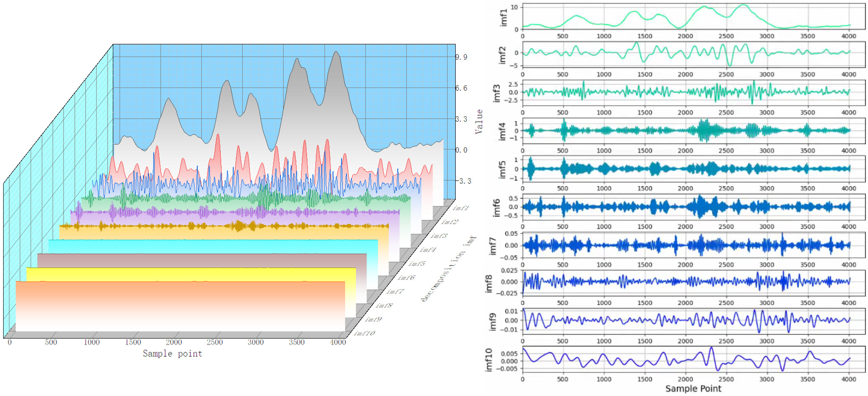Click the imf1 subplot y-axis label

click(503, 17)
